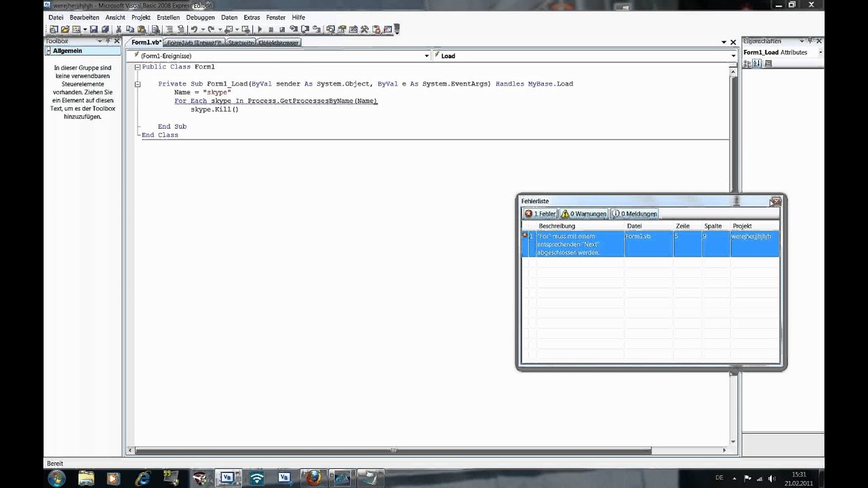Viewport: 868px width, 488px height.
Task: Start debugging with the green play icon
Action: 260,29
